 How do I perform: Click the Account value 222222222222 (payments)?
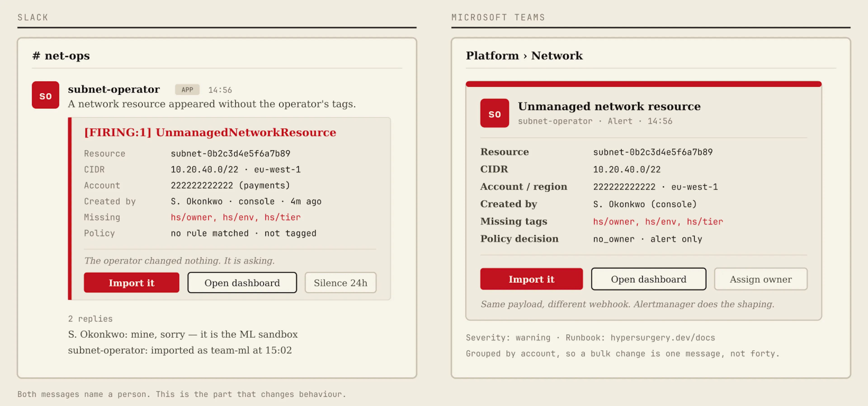[x=230, y=185]
